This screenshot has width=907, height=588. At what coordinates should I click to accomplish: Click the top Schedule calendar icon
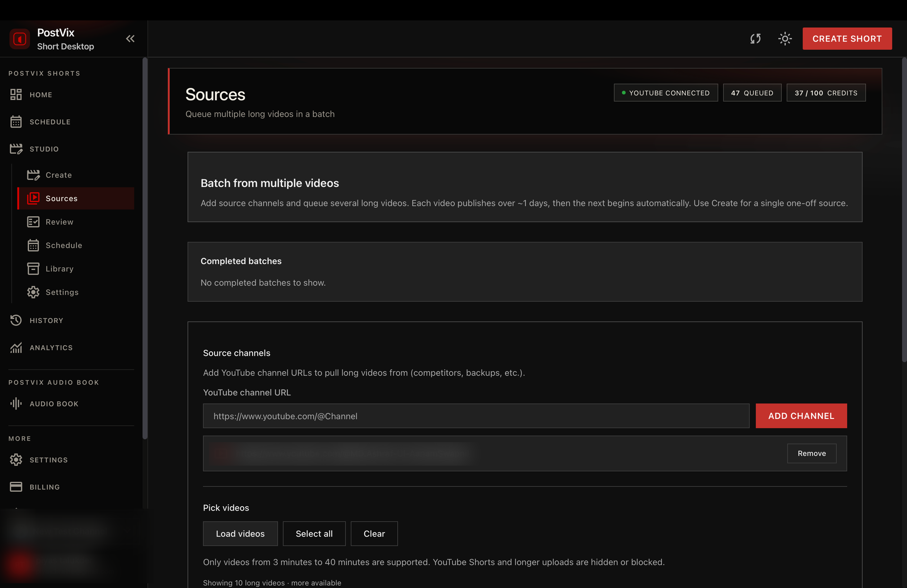coord(16,122)
